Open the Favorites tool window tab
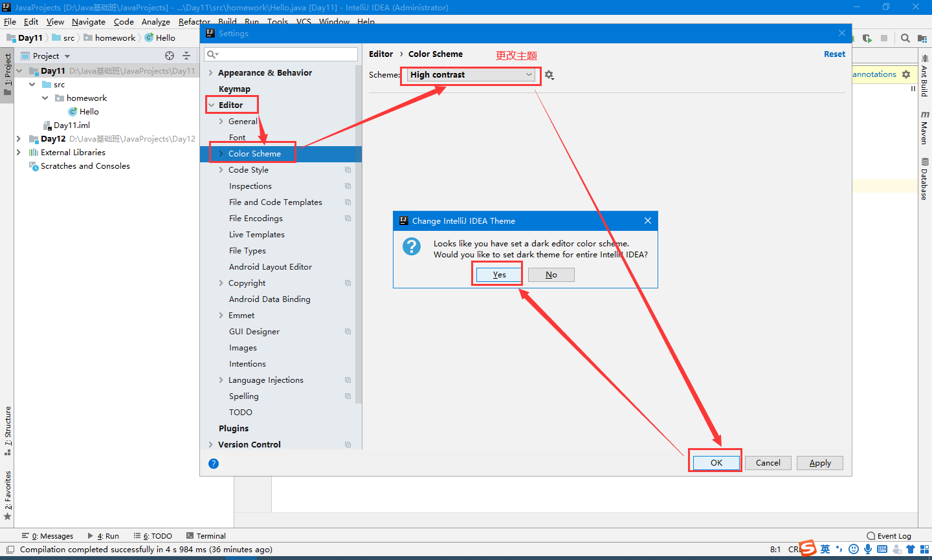The height and width of the screenshot is (560, 932). coord(8,495)
